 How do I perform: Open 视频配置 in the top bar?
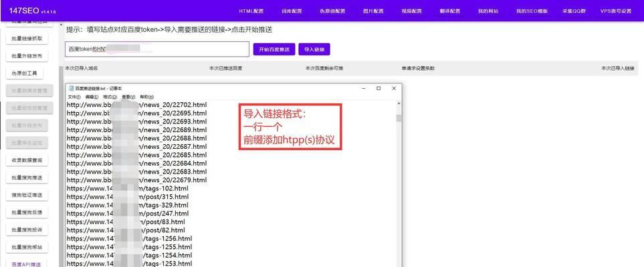coord(411,11)
